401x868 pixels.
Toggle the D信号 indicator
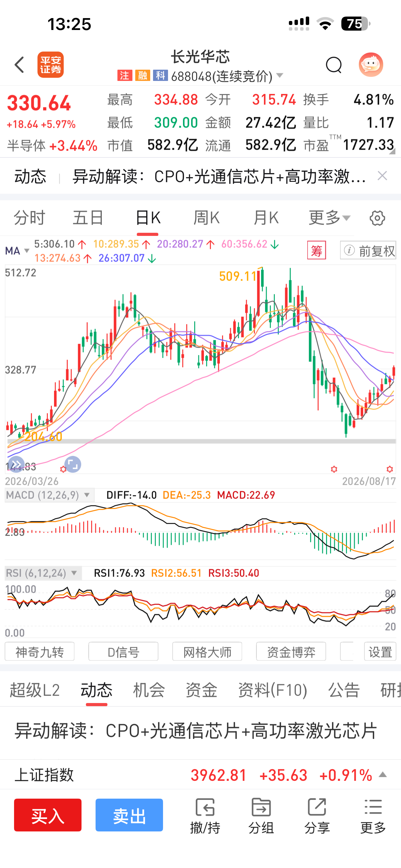point(123,652)
